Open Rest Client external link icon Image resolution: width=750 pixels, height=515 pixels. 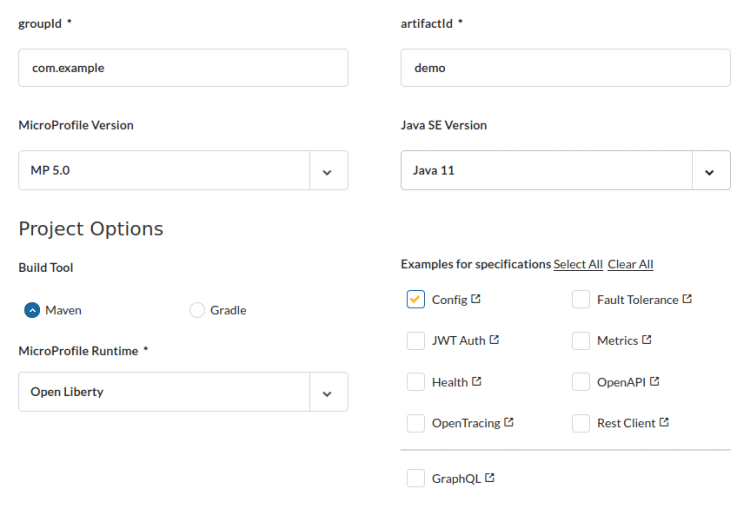click(x=664, y=422)
